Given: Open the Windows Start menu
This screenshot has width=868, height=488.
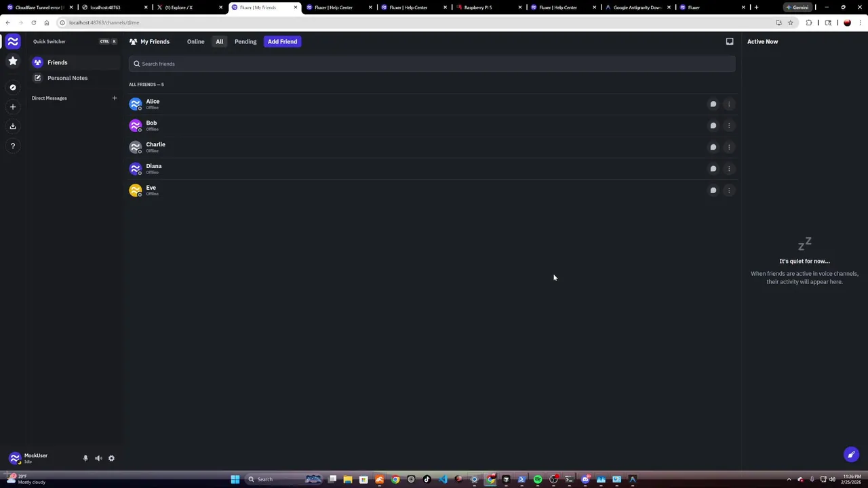Looking at the screenshot, I should 235,479.
